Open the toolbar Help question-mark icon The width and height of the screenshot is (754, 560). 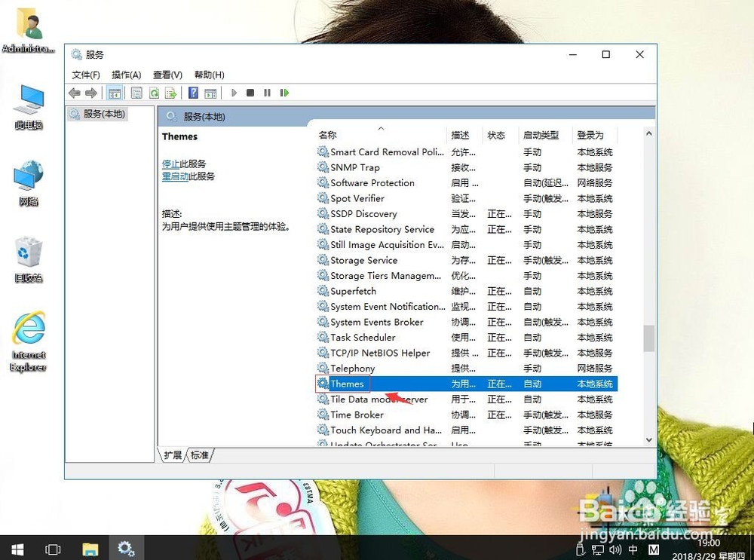pyautogui.click(x=193, y=93)
